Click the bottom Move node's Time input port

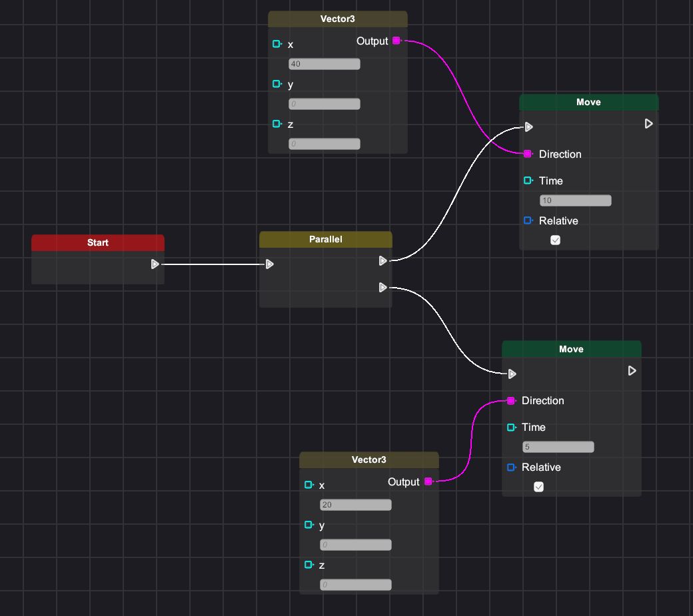[x=511, y=428]
